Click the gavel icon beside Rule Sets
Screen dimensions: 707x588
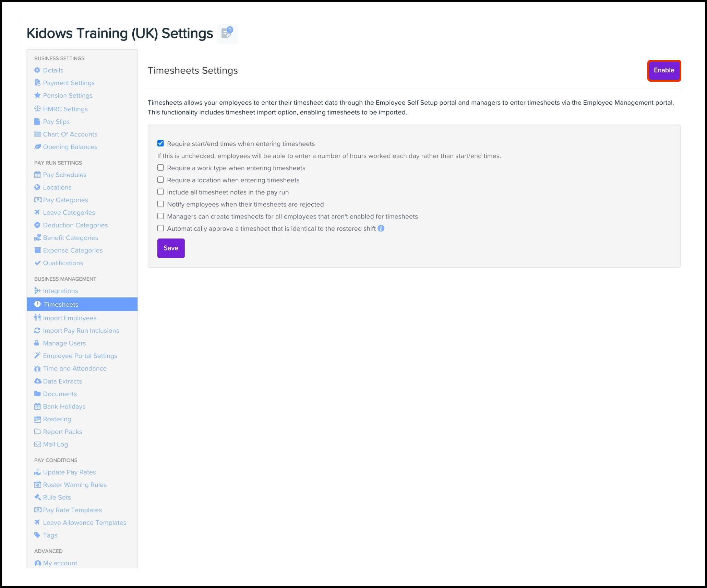37,497
